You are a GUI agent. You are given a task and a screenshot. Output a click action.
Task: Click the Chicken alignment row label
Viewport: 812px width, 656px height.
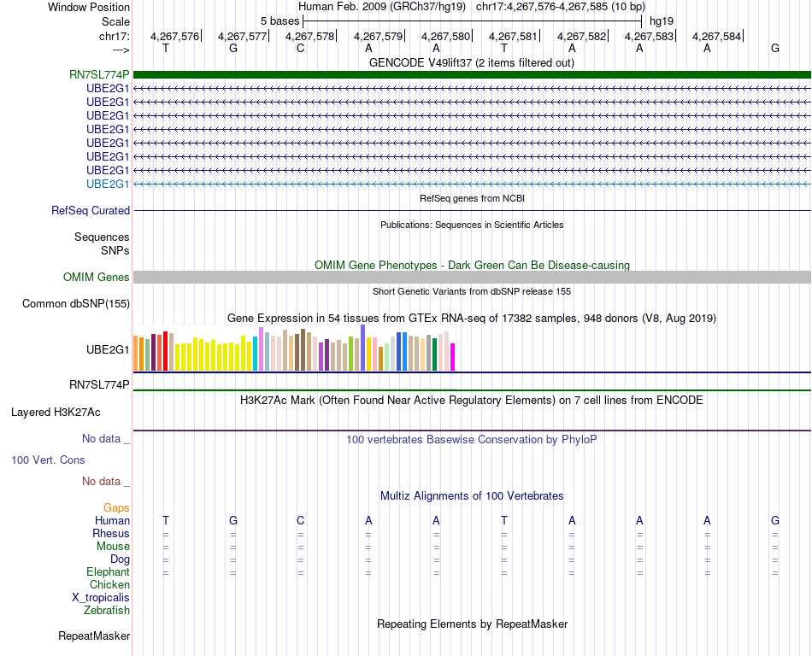pos(109,584)
